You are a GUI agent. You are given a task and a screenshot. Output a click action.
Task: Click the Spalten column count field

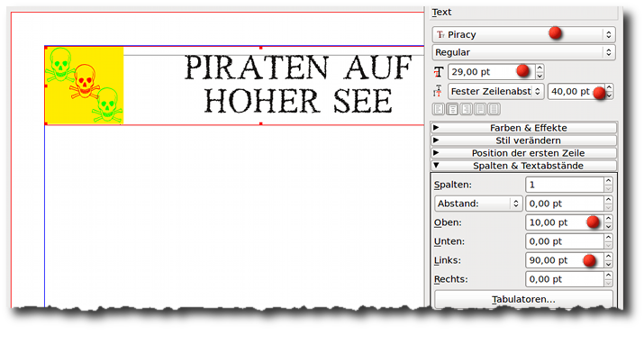tap(565, 185)
